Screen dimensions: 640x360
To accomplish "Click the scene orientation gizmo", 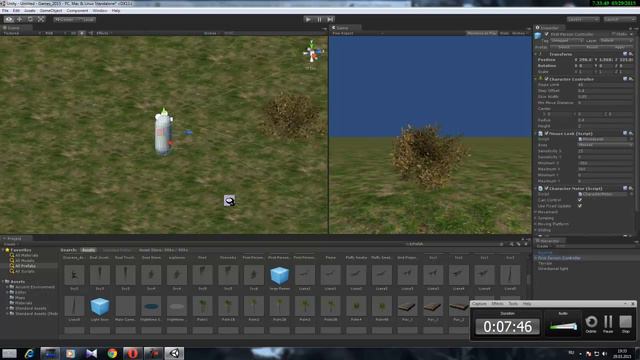I will click(313, 53).
